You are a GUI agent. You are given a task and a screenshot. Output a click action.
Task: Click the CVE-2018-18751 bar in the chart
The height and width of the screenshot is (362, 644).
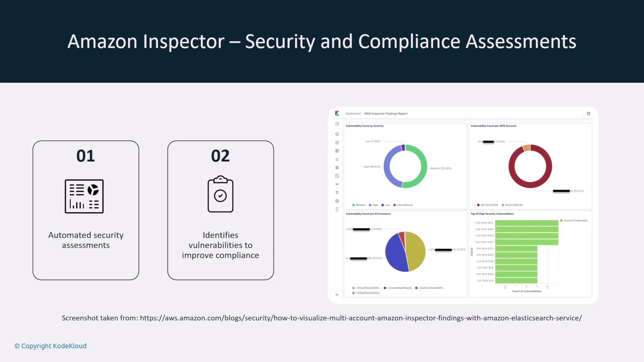point(527,223)
